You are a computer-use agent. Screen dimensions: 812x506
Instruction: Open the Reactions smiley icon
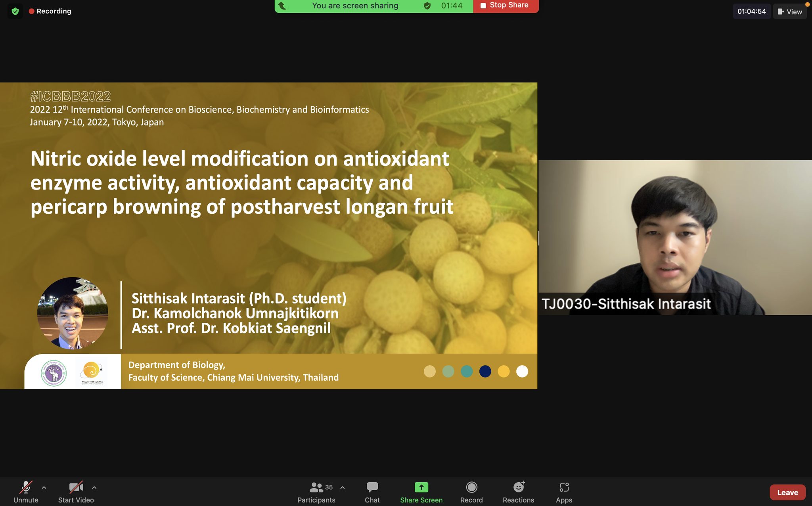point(518,487)
